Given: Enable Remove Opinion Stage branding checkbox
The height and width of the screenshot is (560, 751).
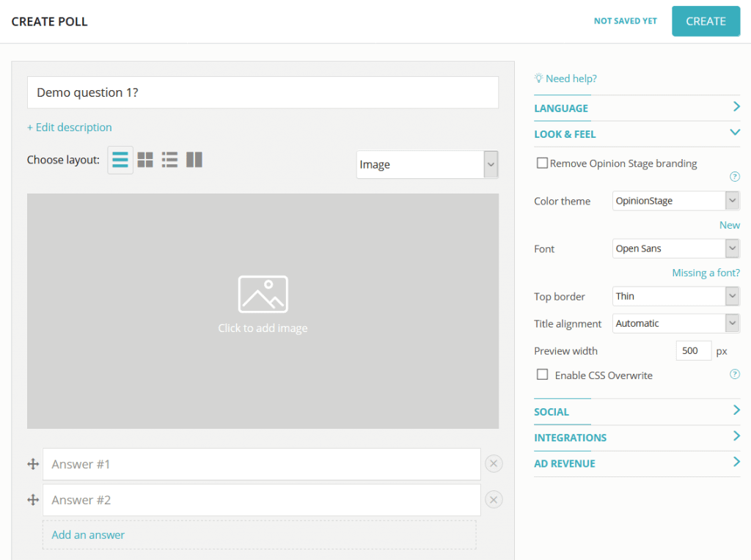Looking at the screenshot, I should point(542,163).
